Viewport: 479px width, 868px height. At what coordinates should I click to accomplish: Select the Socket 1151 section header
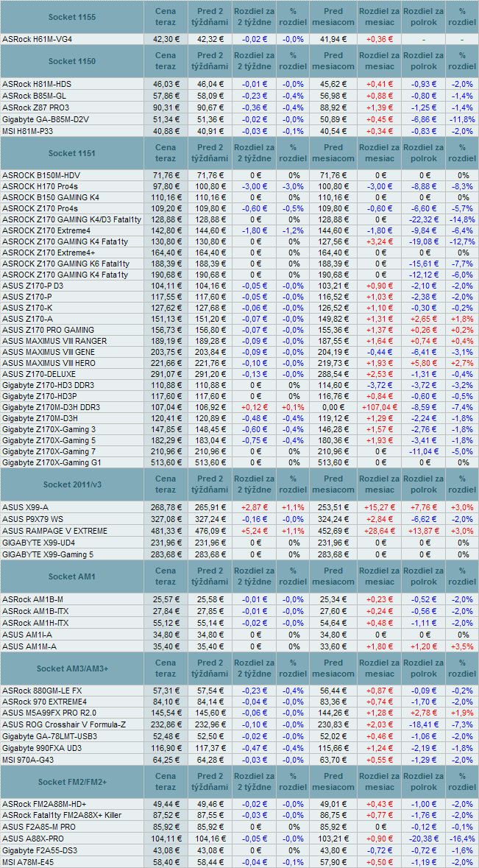click(72, 153)
